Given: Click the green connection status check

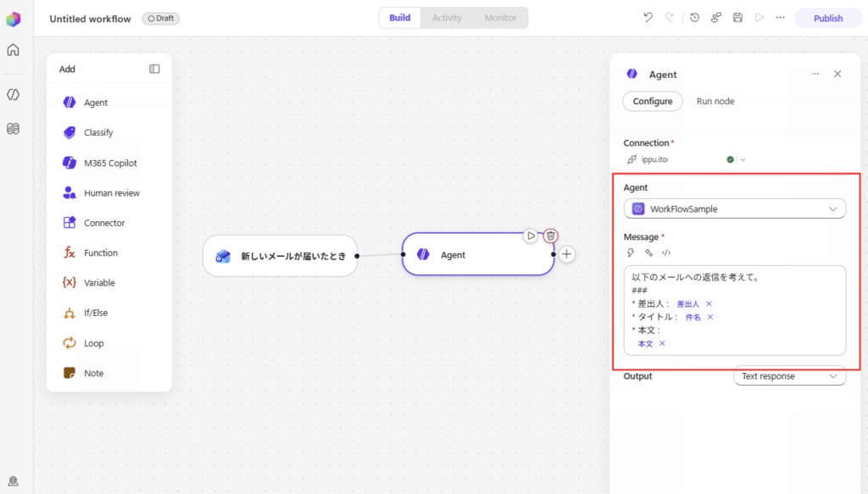Looking at the screenshot, I should tap(730, 159).
